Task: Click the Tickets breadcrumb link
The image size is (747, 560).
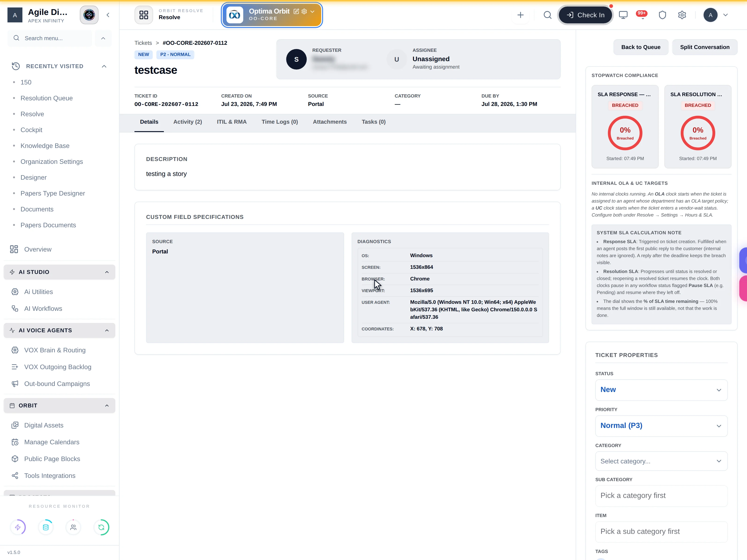Action: (x=143, y=43)
